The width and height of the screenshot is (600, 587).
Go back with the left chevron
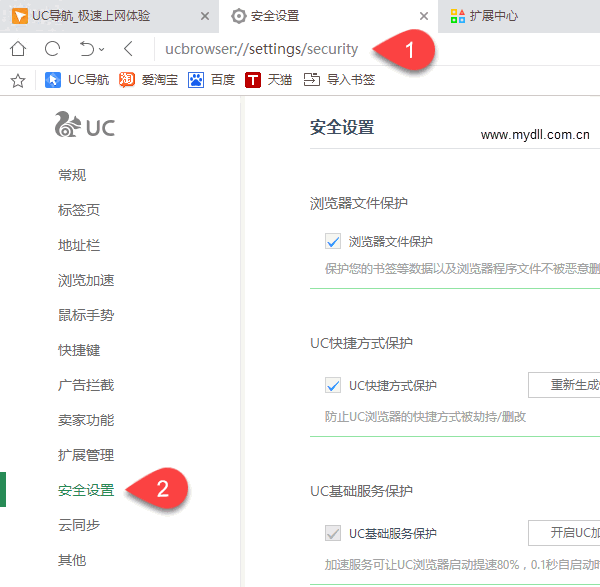[129, 49]
